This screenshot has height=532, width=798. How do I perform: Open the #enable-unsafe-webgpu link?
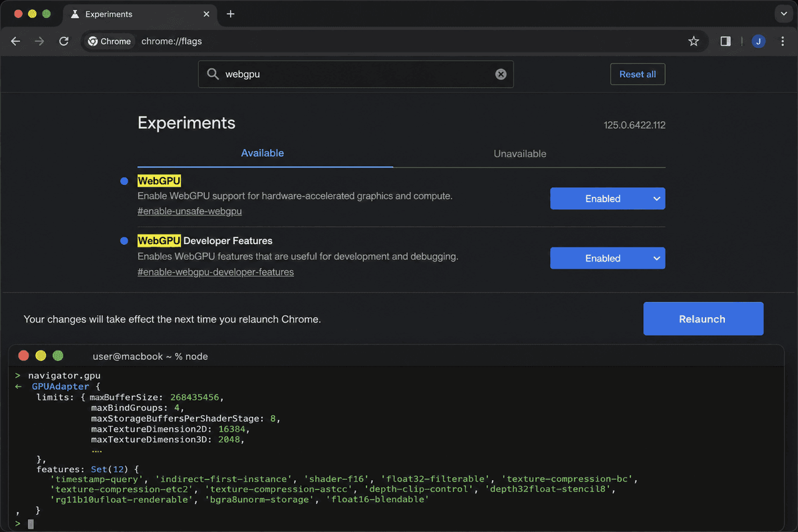pos(190,211)
